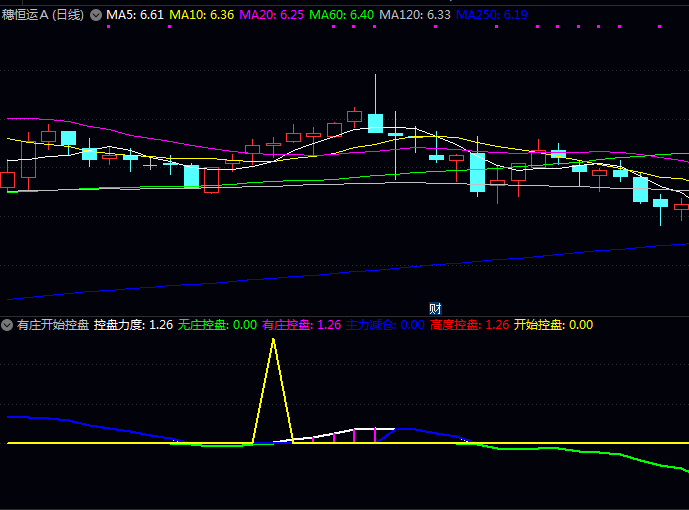This screenshot has width=689, height=510.
Task: Click the yellow 开始控盘 label
Action: coord(553,325)
